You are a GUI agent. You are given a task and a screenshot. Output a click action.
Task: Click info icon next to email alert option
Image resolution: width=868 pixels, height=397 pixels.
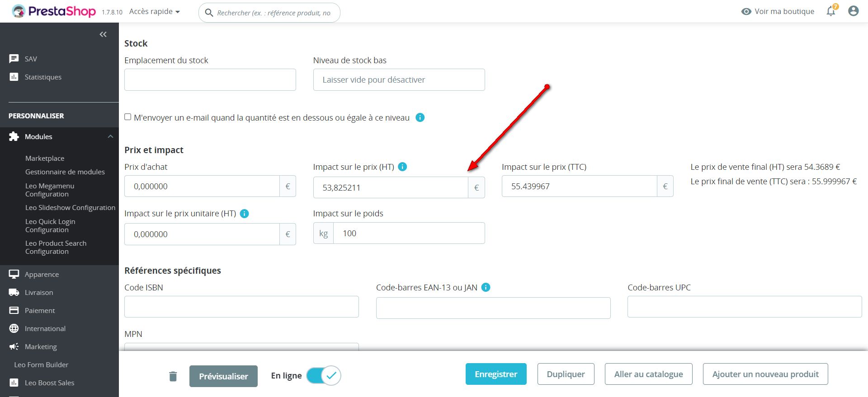point(420,117)
